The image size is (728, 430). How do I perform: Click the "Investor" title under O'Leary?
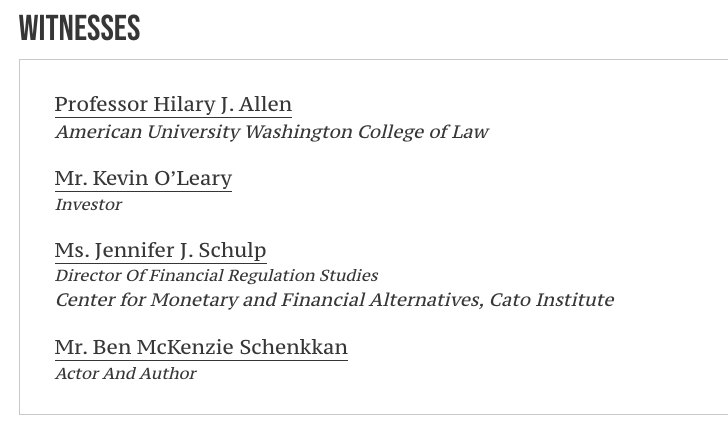pyautogui.click(x=88, y=204)
